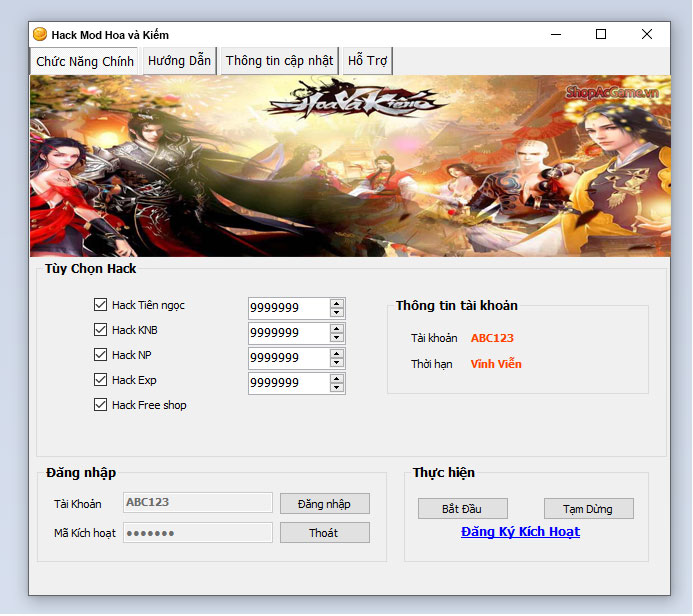
Task: Increase Hack Tiên ngọc value with up arrow
Action: (x=337, y=304)
